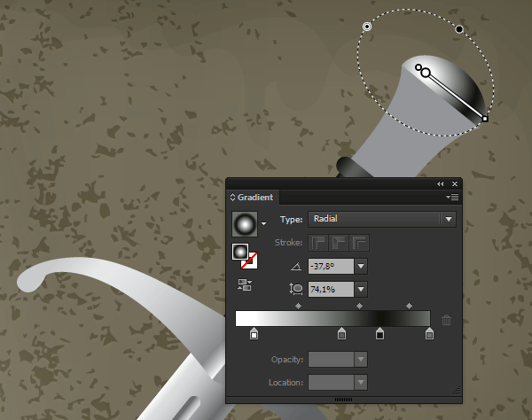Click the Location: label text
Viewport: 532px width, 420px height.
[286, 383]
